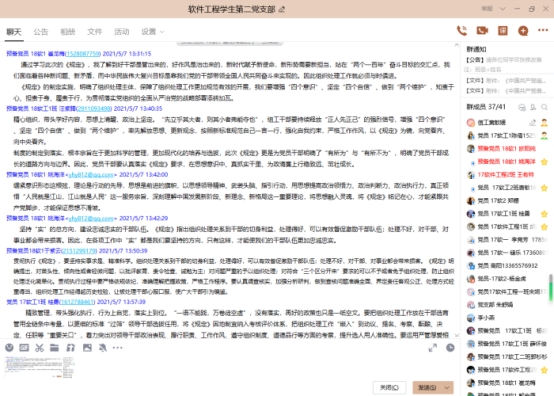The image size is (554, 396).
Task: Open message history clock icon
Action: point(450,348)
